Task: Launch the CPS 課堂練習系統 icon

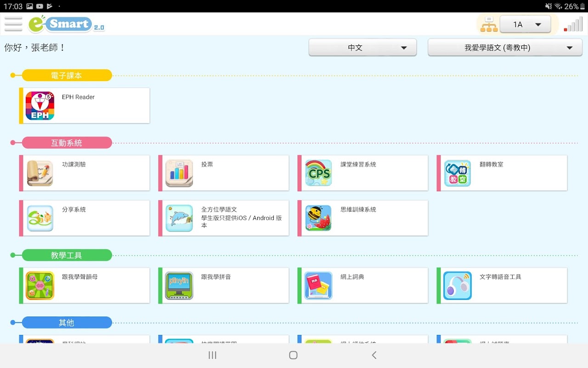Action: [318, 173]
